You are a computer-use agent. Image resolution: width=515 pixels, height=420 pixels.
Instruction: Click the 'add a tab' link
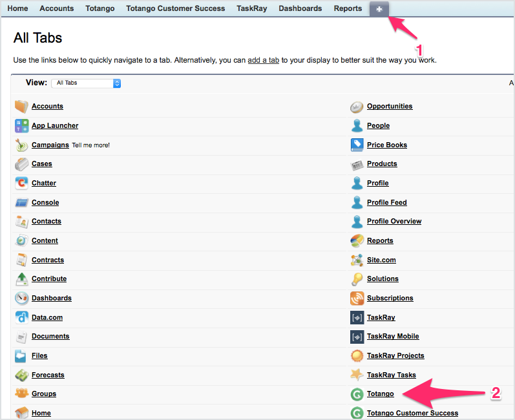click(263, 61)
